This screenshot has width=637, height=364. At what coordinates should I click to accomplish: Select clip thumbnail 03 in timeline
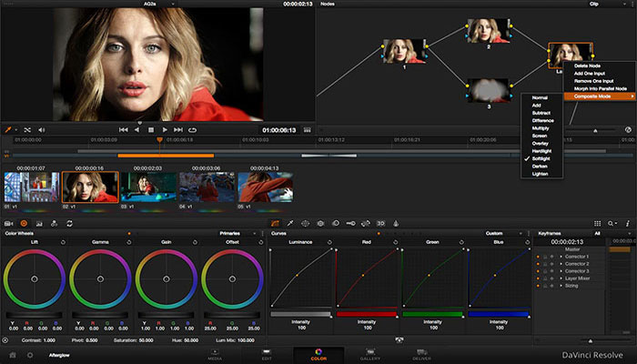coord(148,187)
